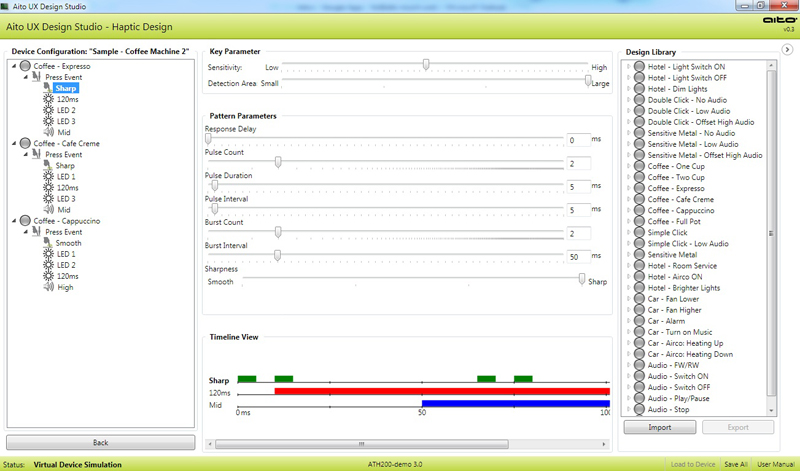Click the Pulse Interval slider handle

(x=215, y=209)
